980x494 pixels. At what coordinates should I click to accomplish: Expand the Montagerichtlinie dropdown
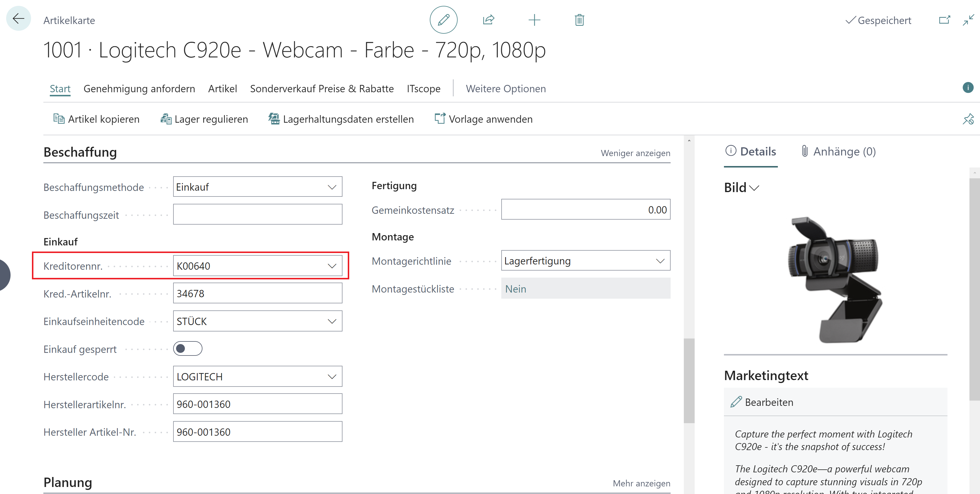click(x=660, y=261)
